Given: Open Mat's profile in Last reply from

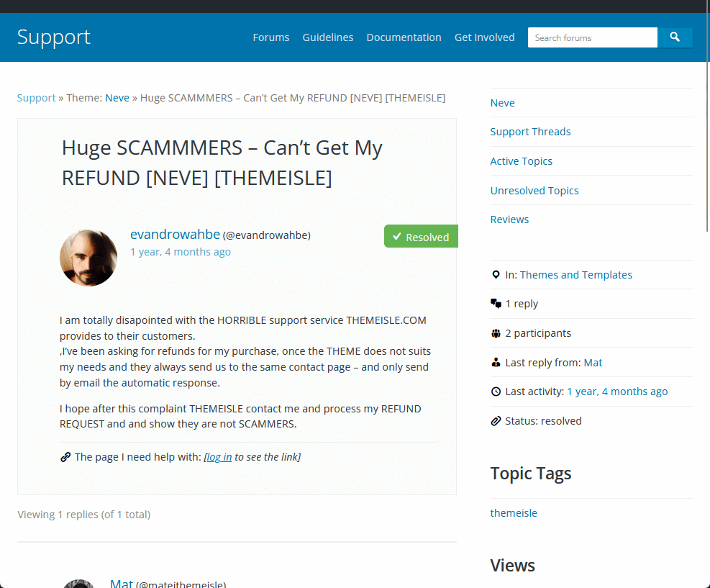Looking at the screenshot, I should pos(593,363).
